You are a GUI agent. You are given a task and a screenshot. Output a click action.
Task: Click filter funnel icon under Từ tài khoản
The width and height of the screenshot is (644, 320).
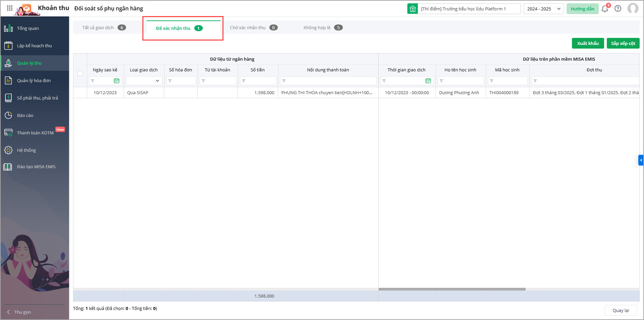(x=203, y=81)
